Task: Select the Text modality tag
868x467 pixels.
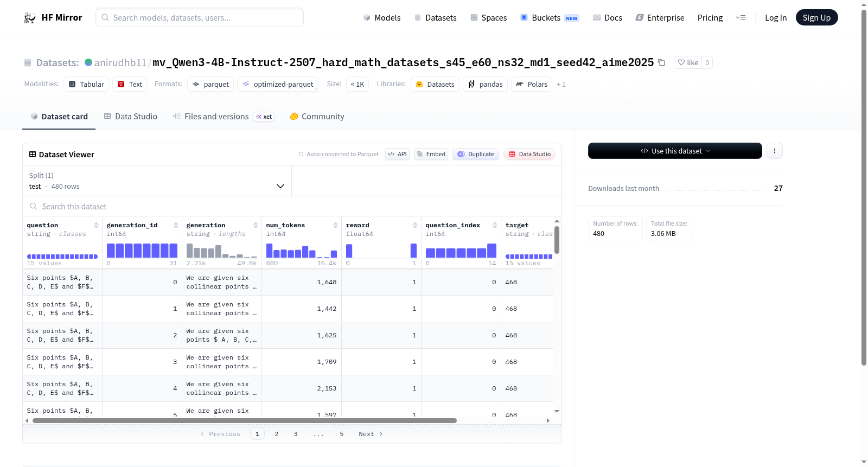Action: pos(130,84)
